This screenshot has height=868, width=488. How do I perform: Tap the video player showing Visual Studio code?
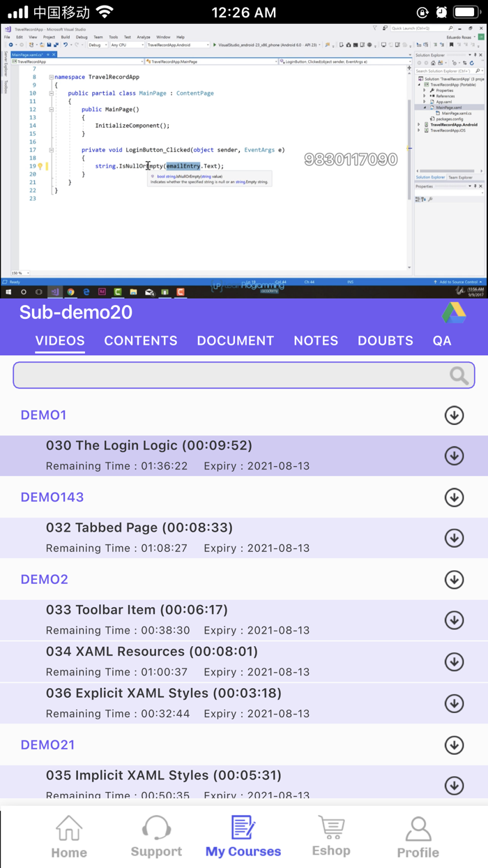(x=244, y=160)
